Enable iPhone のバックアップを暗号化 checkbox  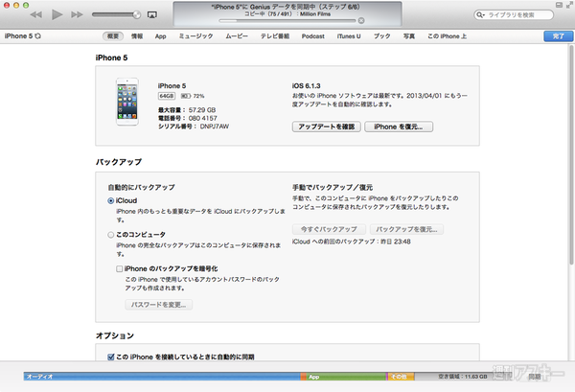[x=119, y=268]
